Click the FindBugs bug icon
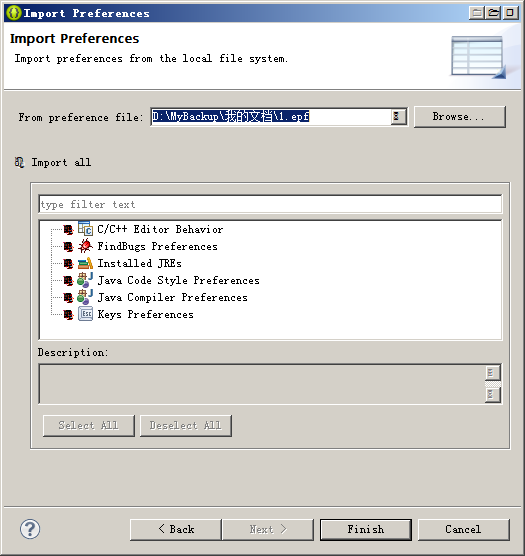 [x=85, y=246]
